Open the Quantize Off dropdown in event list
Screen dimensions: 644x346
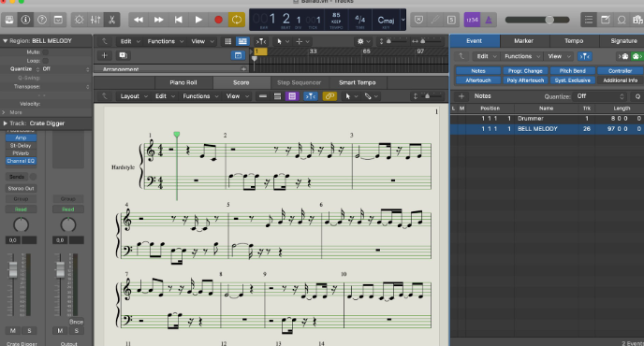[600, 96]
